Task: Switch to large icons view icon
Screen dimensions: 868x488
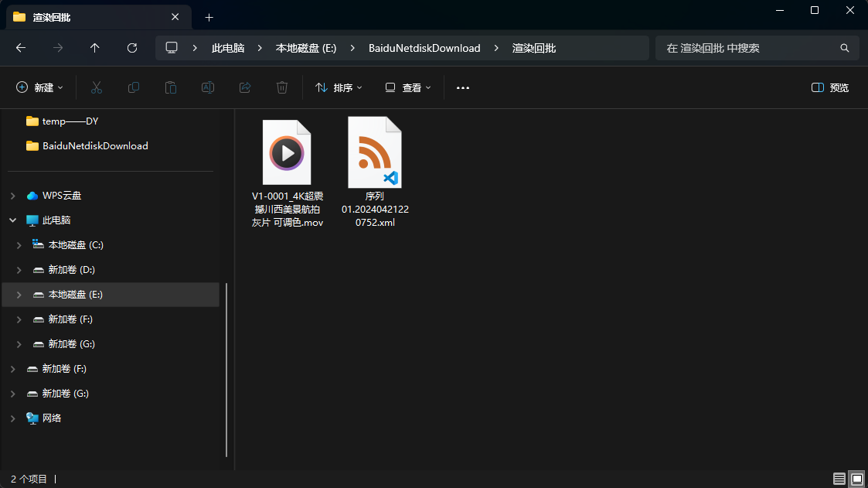Action: [857, 479]
